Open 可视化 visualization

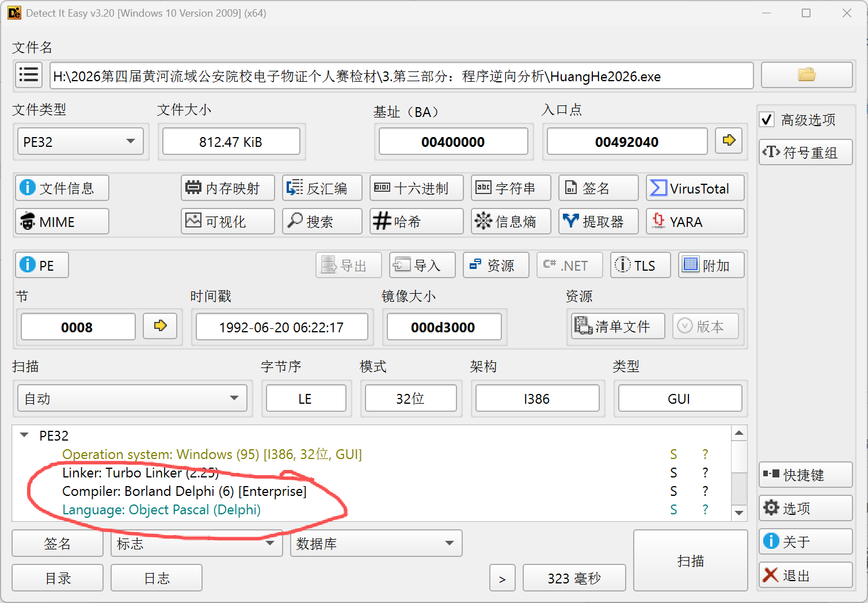coord(228,221)
